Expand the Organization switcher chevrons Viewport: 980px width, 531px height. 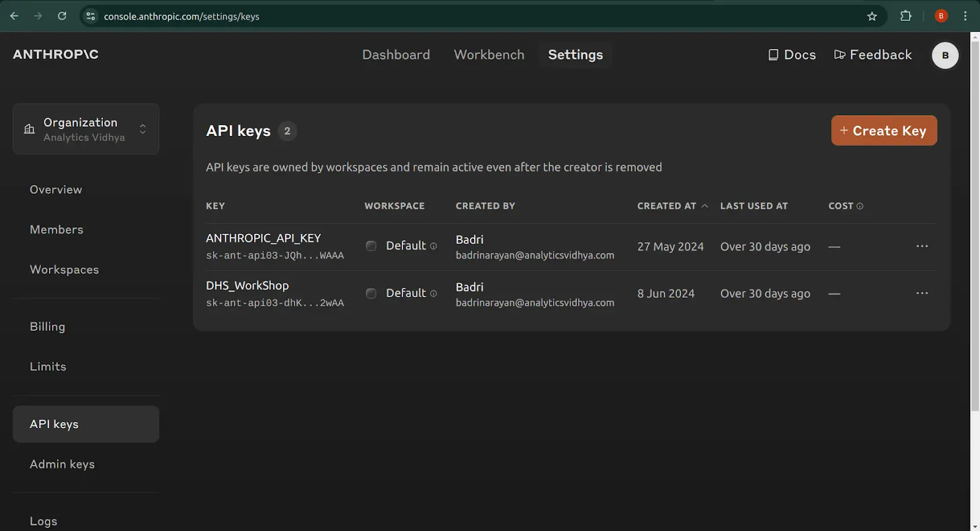[143, 129]
